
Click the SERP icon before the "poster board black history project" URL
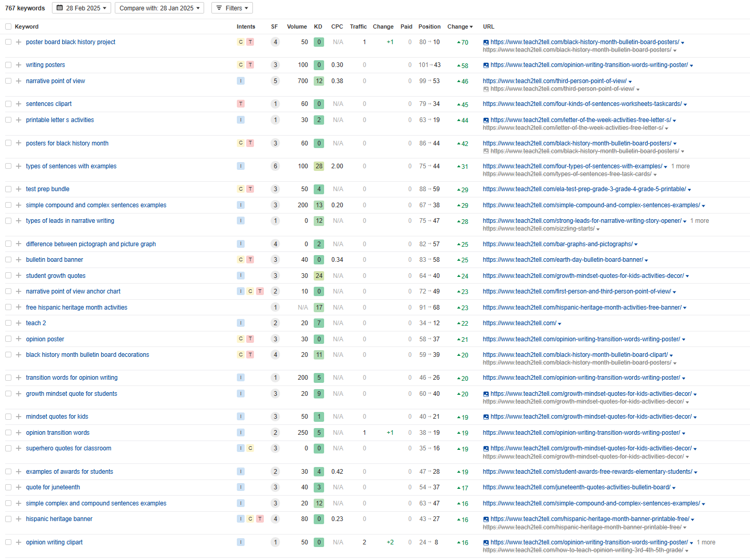486,43
